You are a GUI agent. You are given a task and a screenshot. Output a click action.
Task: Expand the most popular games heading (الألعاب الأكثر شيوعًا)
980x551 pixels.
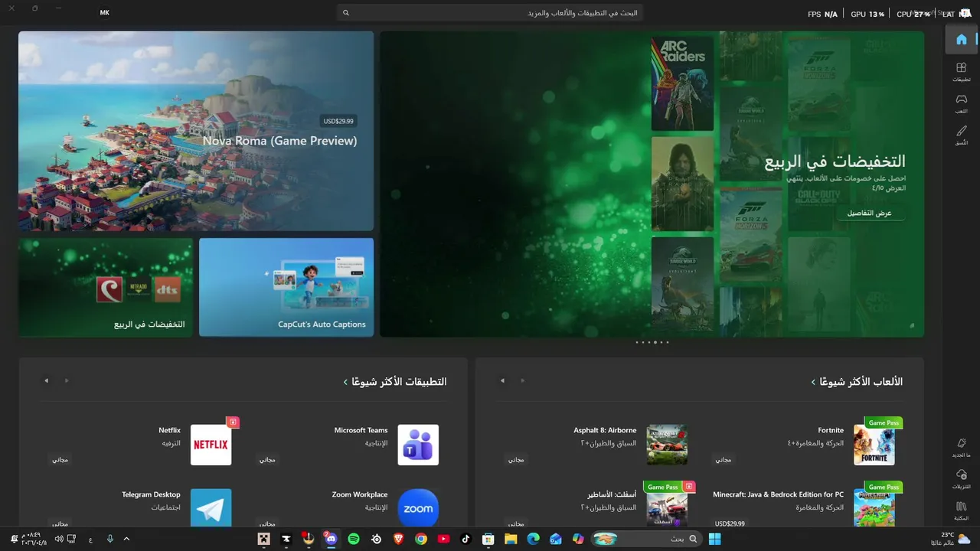pyautogui.click(x=857, y=381)
